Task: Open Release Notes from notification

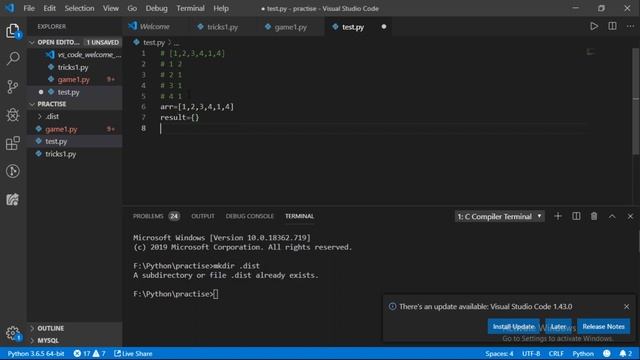Action: tap(603, 327)
